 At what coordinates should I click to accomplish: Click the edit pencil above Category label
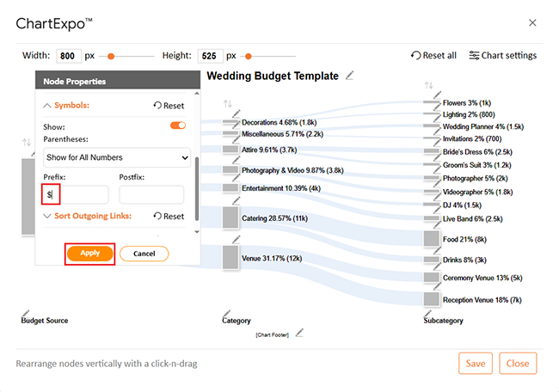point(227,312)
